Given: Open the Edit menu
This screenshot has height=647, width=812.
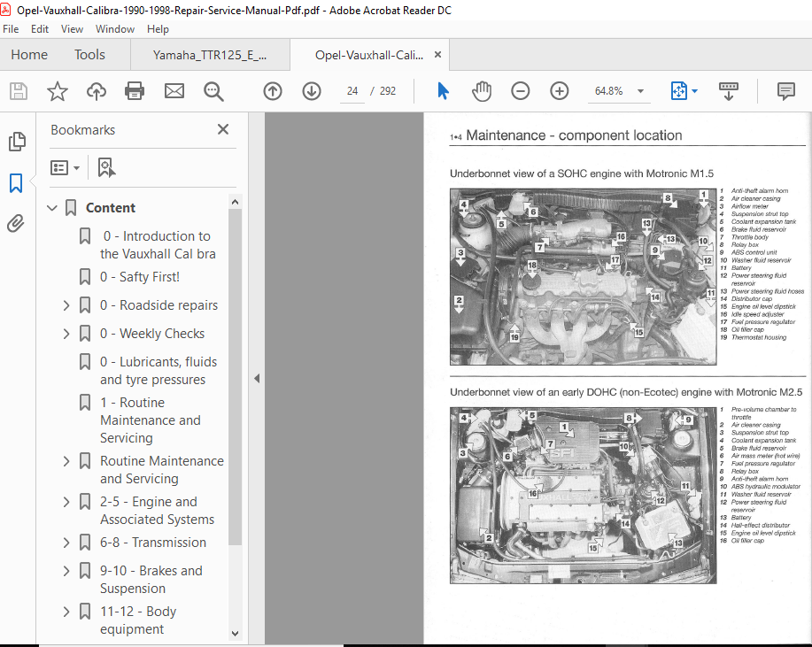Looking at the screenshot, I should [x=39, y=29].
